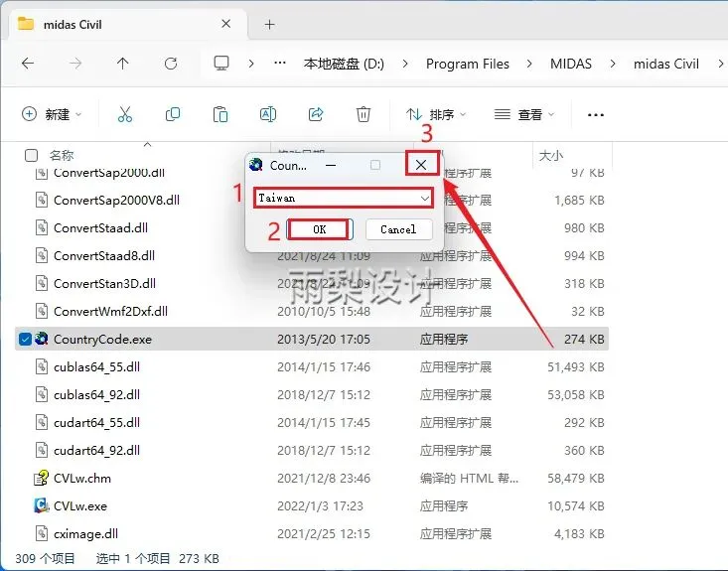Screen dimensions: 728x571
Task: Click the cublas64_55.dll file icon
Action: (x=42, y=366)
